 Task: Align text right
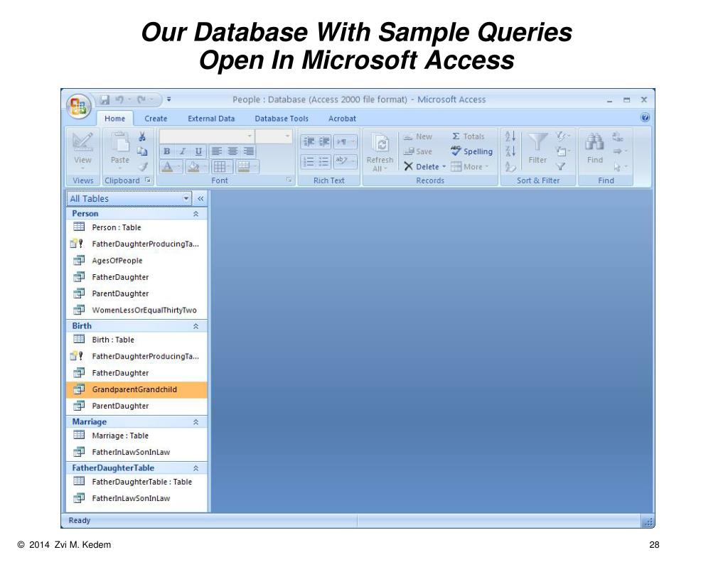(x=248, y=151)
